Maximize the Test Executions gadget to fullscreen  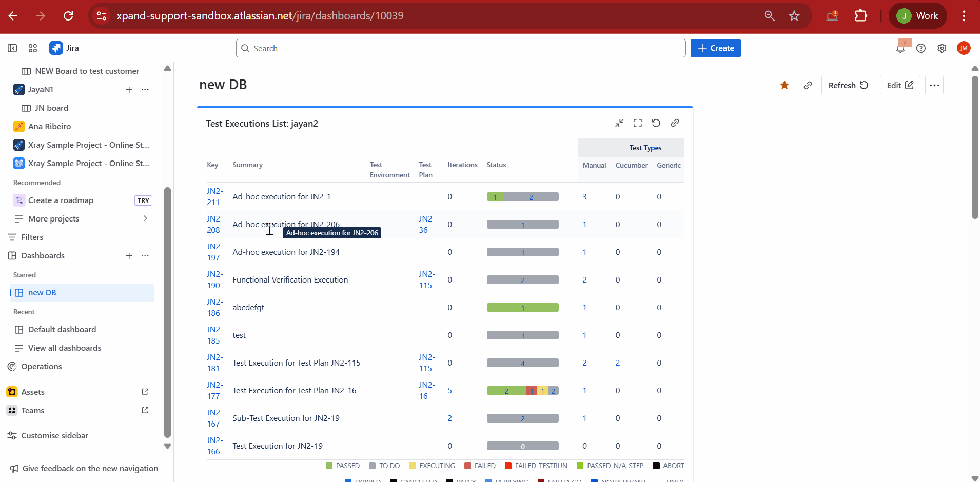point(638,123)
